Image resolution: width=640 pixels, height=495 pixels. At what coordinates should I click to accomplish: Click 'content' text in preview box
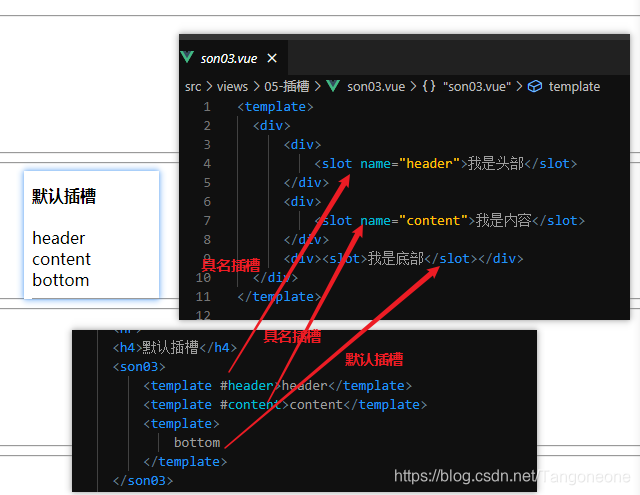click(x=62, y=260)
